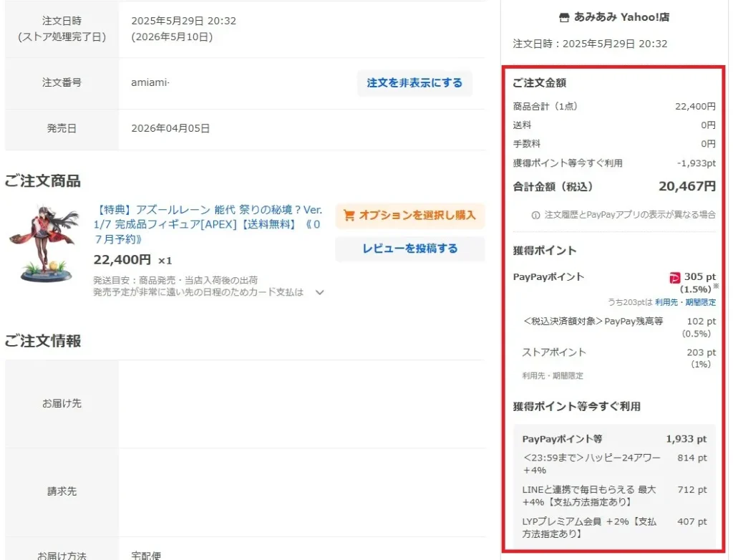The height and width of the screenshot is (560, 733).
Task: Click the store icon beside あみあみ Yahoo!店
Action: (x=564, y=18)
